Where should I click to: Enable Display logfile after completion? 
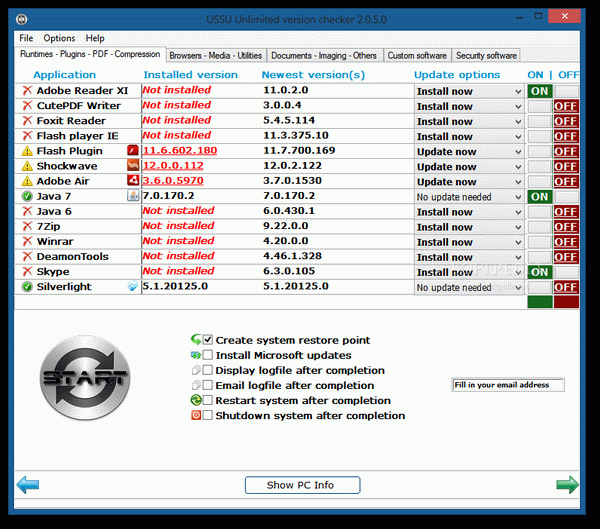[x=207, y=370]
